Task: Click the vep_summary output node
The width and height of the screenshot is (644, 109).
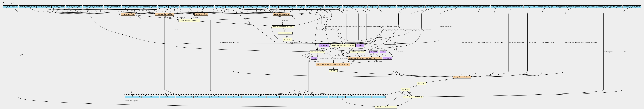Action: (x=273, y=97)
